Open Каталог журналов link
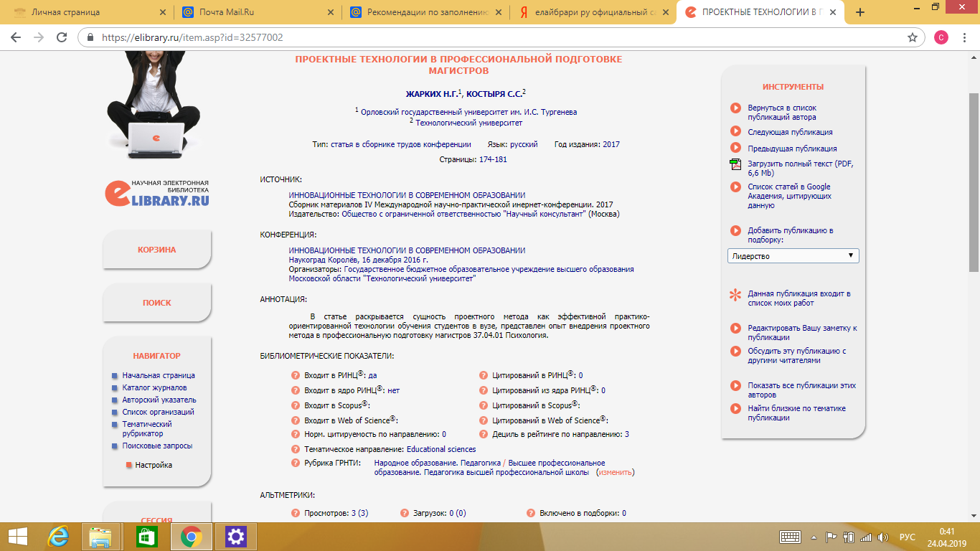Image resolution: width=980 pixels, height=551 pixels. click(154, 387)
